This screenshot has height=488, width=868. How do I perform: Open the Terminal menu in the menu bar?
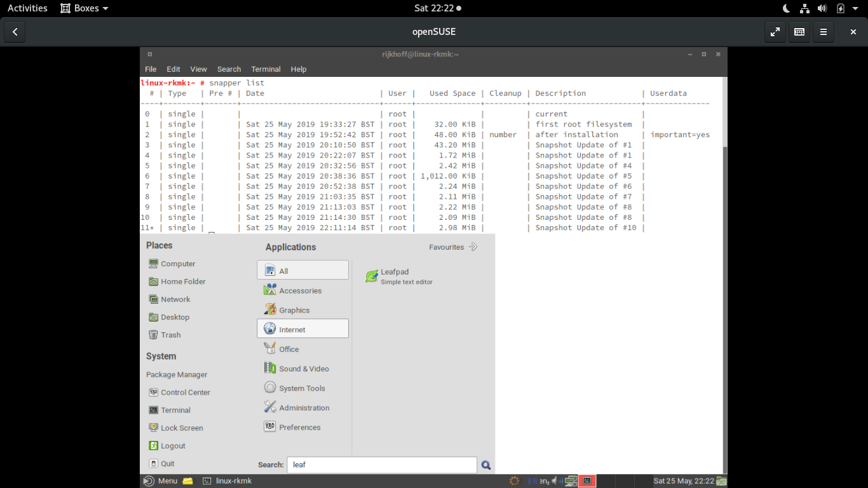266,69
